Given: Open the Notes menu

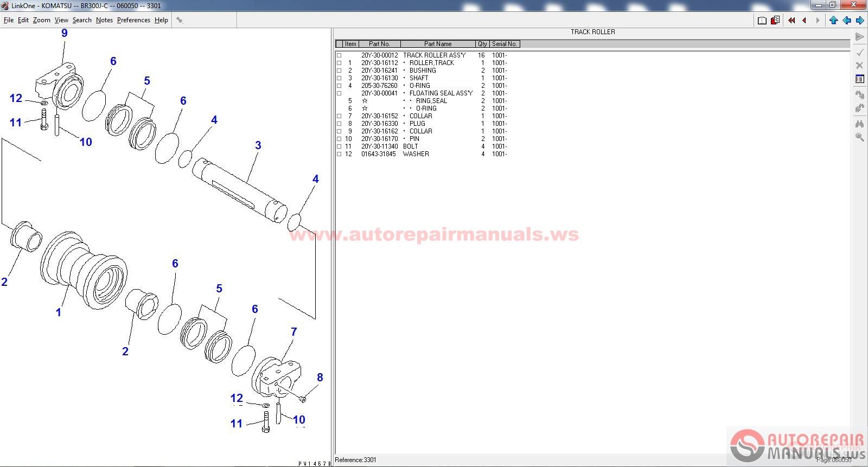Looking at the screenshot, I should tap(104, 20).
